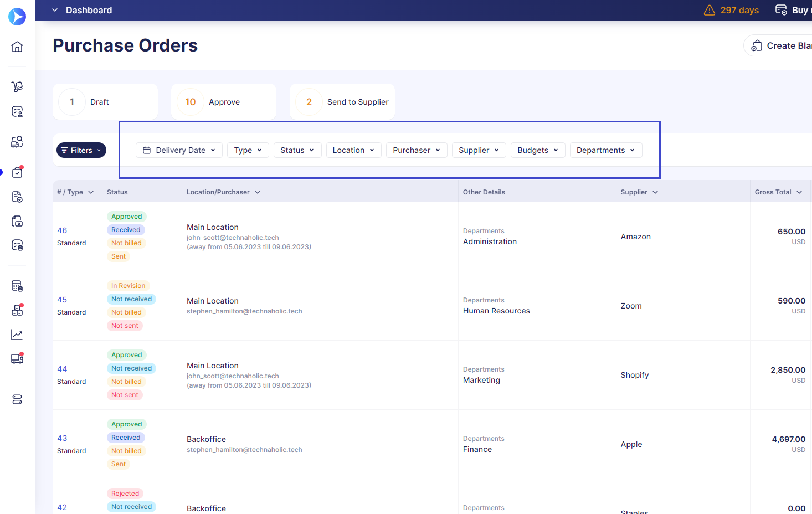Screen dimensions: 812x514
Task: Open the toggle switches settings sidebar icon
Action: (17, 399)
